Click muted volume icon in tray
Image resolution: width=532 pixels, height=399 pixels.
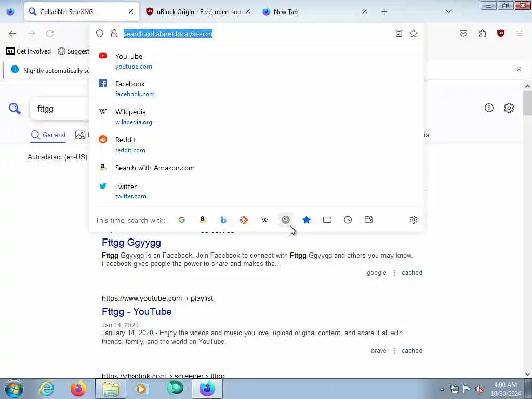[480, 390]
